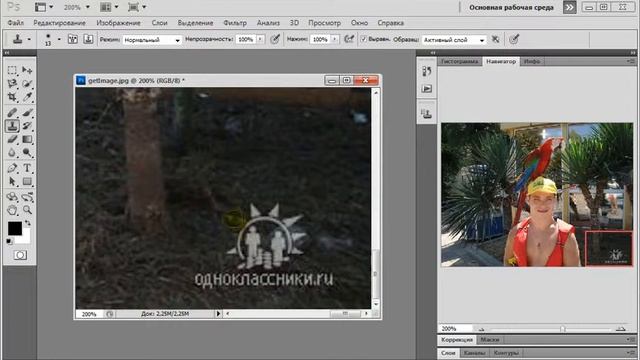Select the Healing Brush tool
This screenshot has height=360, width=640.
pos(12,112)
